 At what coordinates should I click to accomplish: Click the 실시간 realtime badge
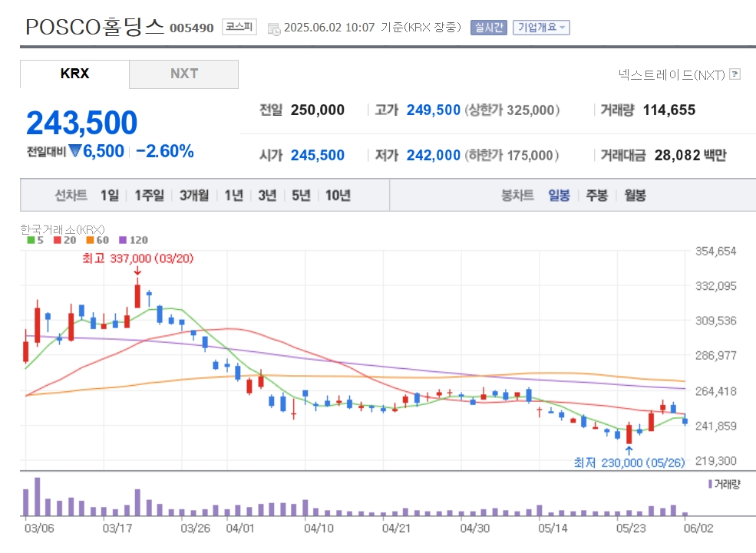488,28
